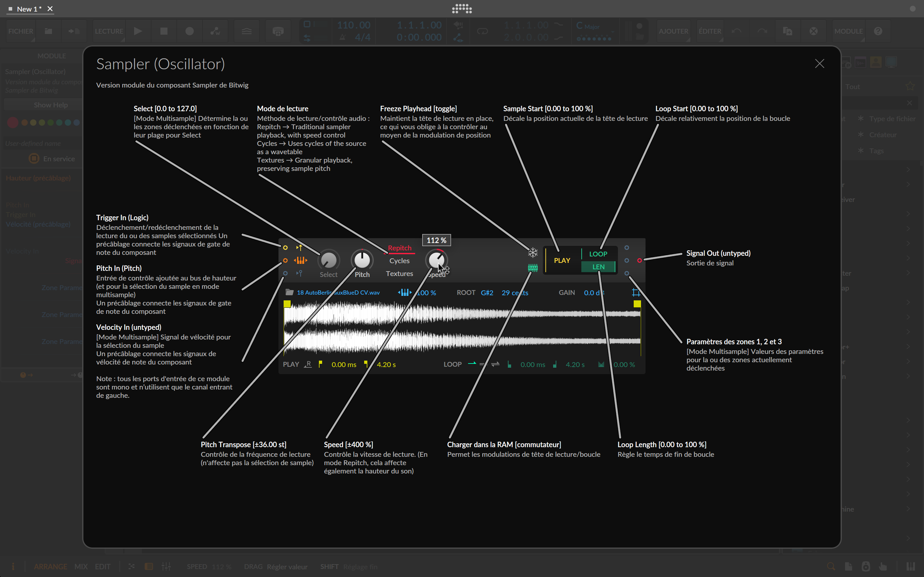Expand the Tags filter chevron

[908, 150]
